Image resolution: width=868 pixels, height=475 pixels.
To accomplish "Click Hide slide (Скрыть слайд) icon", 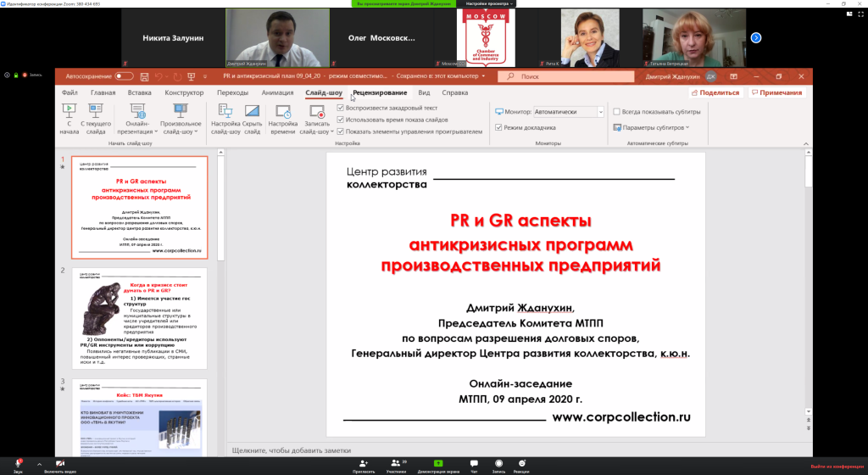I will point(252,111).
